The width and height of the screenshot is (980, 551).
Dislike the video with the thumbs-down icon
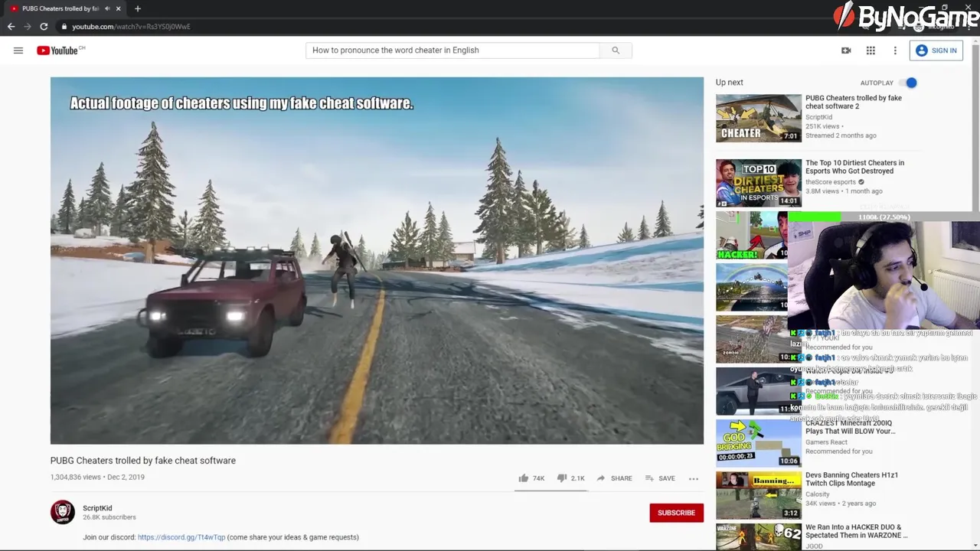pos(561,478)
